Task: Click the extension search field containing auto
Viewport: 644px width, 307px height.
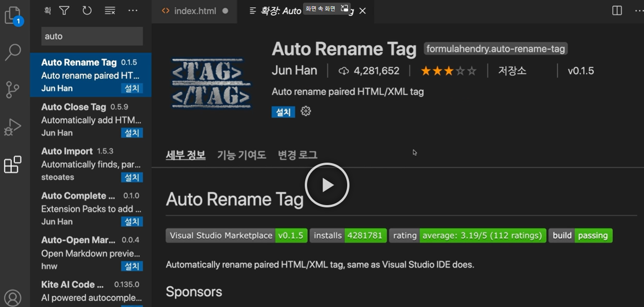Action: coord(92,36)
